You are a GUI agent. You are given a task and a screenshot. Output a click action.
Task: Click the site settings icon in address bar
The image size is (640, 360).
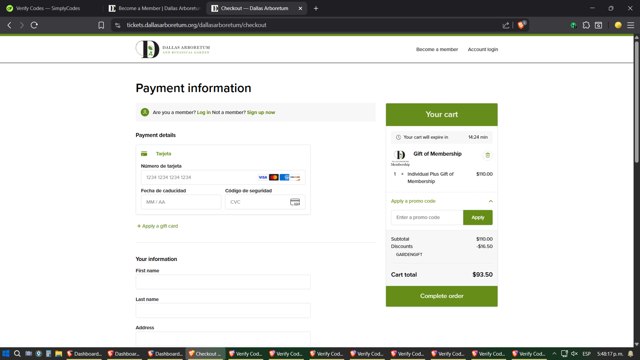[118, 25]
